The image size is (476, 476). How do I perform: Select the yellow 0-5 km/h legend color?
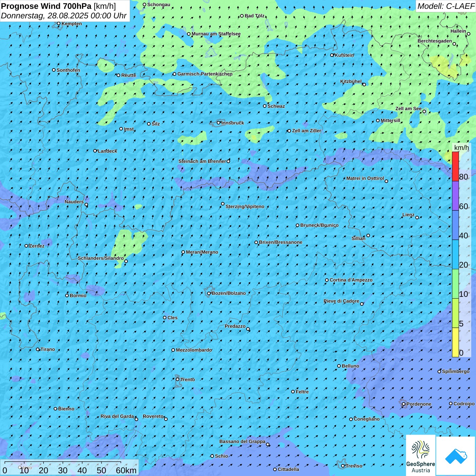tap(455, 342)
